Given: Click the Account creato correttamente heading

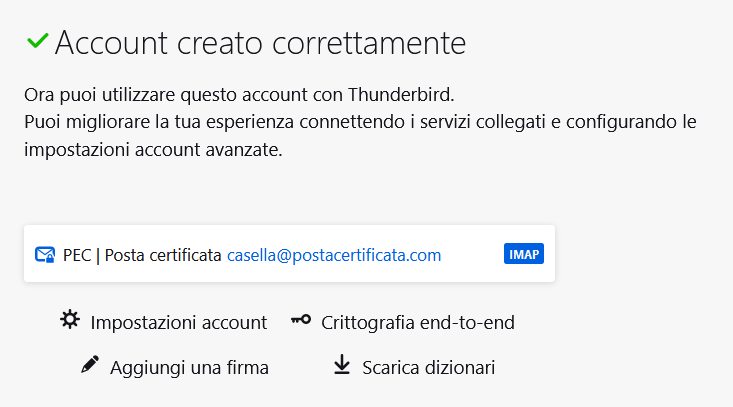Looking at the screenshot, I should tap(260, 43).
